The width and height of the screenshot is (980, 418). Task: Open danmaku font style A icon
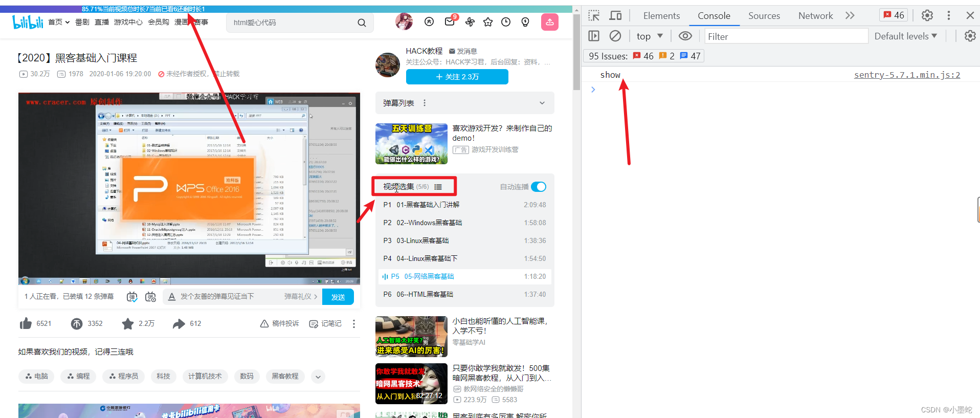click(x=172, y=297)
